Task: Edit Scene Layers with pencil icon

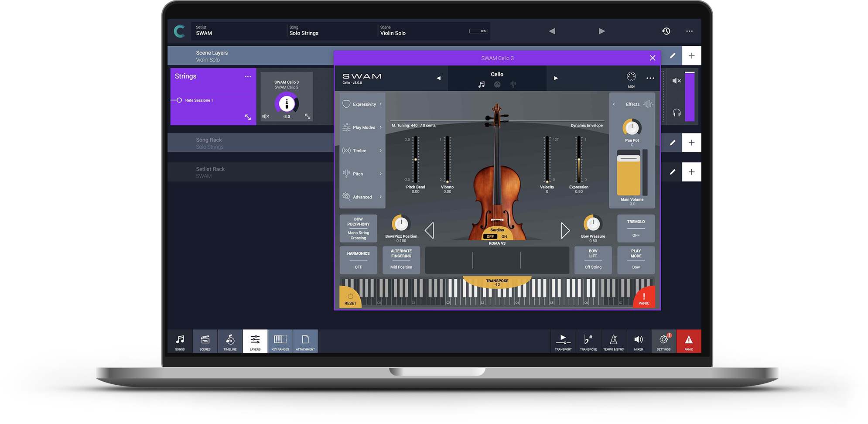Action: tap(673, 55)
